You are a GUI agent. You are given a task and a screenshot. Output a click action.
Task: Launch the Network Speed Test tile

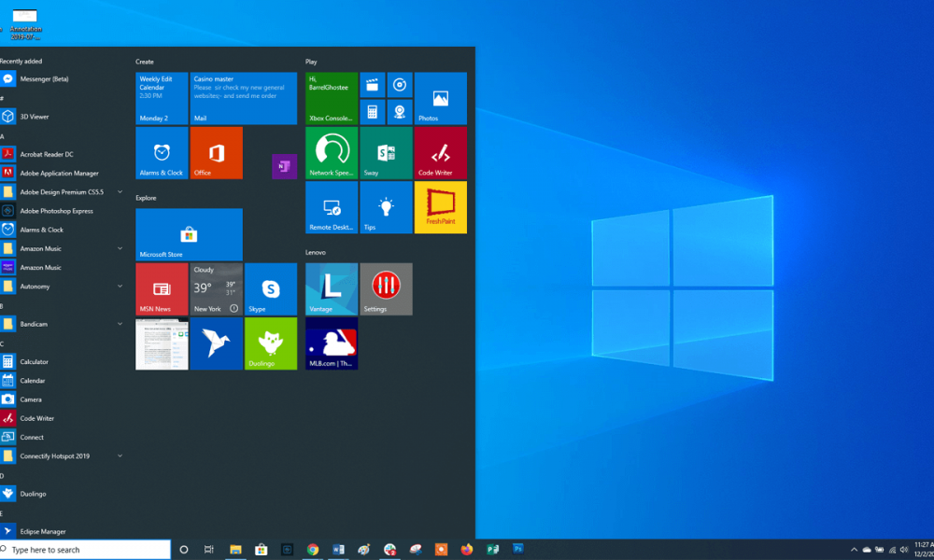(x=332, y=153)
